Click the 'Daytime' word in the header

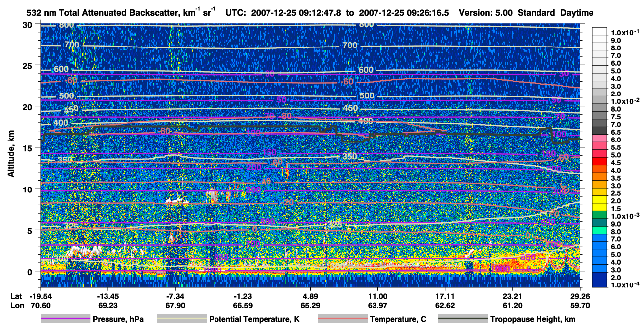pos(577,13)
